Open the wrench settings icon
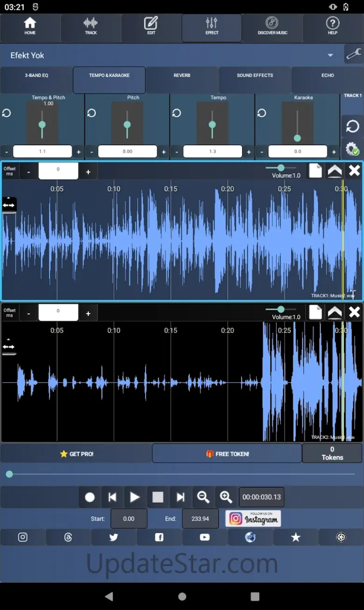This screenshot has width=364, height=610. (353, 55)
